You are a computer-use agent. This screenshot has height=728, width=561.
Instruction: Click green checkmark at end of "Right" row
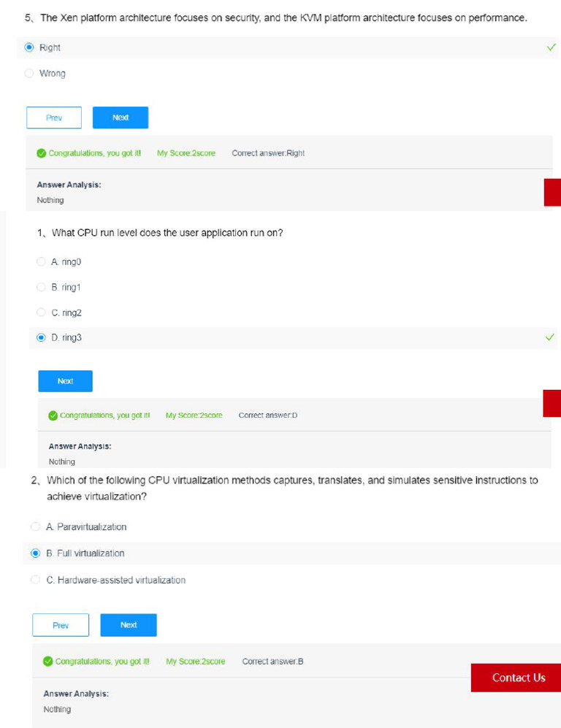coord(551,47)
